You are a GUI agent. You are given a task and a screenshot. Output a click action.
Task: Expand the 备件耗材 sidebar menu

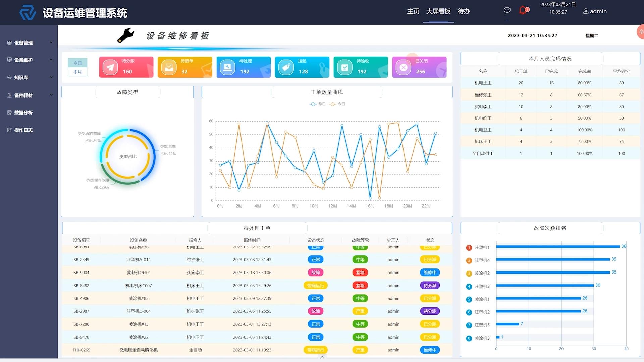(30, 95)
